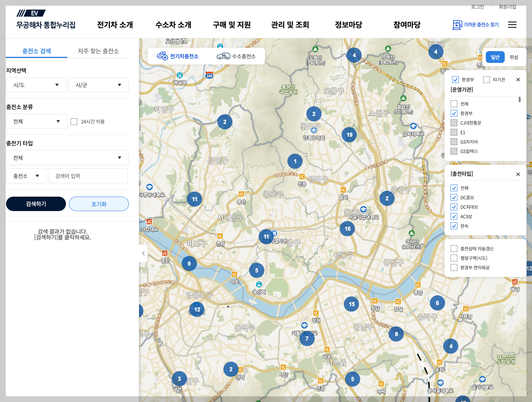
Task: Open the 시/군 dropdown
Action: click(99, 85)
